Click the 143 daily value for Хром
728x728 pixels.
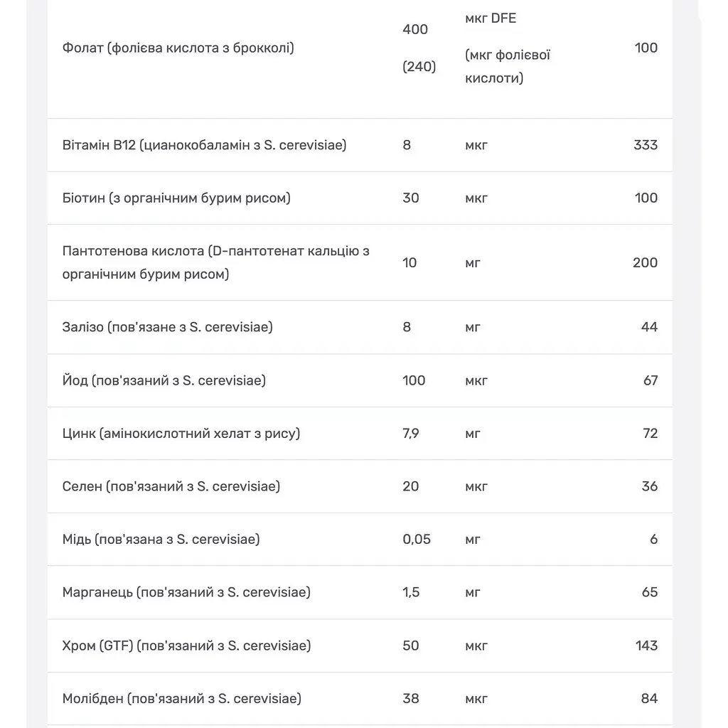646,646
